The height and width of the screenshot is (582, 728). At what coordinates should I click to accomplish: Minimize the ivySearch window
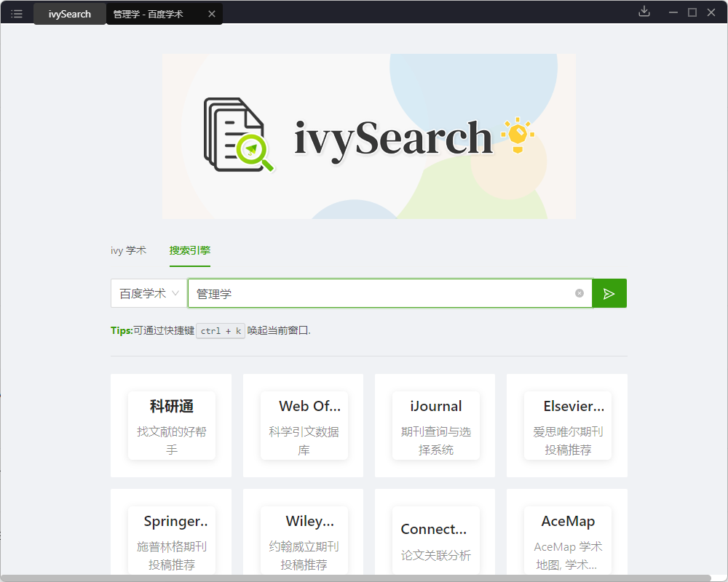point(673,12)
